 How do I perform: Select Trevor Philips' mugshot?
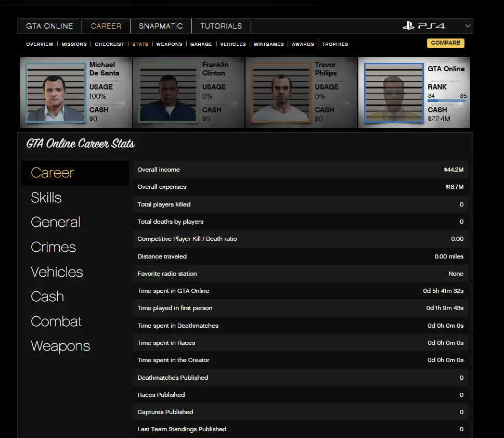(281, 93)
